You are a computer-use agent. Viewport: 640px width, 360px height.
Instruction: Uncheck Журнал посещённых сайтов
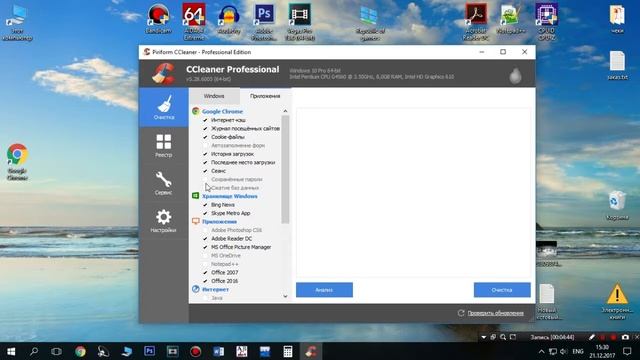tap(205, 129)
